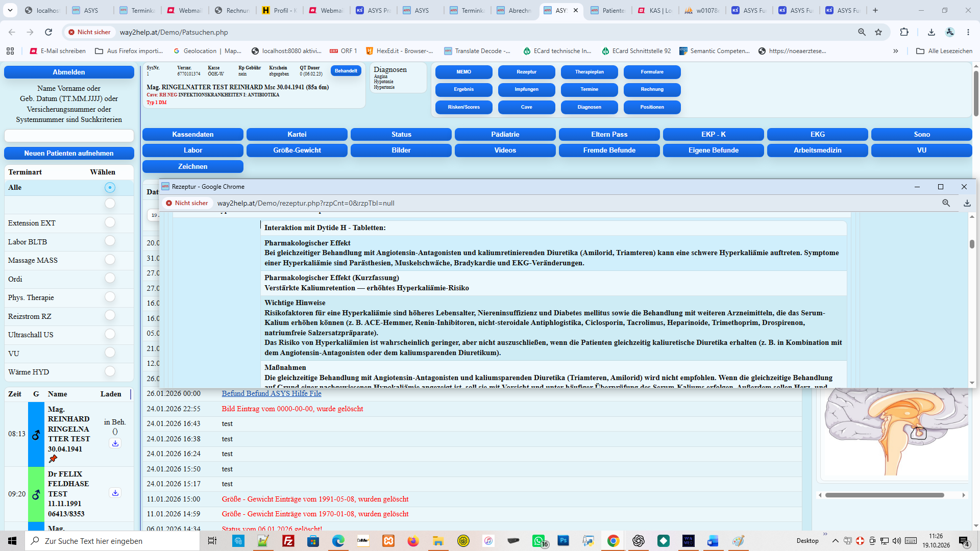Click the zoom magnifier in the Rezeptur popup address bar
This screenshot has height=551, width=980.
946,203
